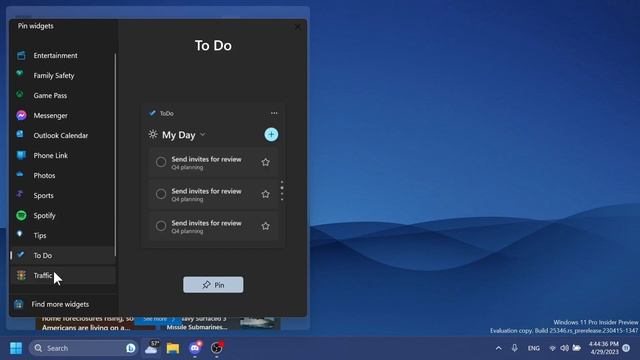Add a new task with plus button
Viewport: 640px width, 360px height.
point(271,135)
